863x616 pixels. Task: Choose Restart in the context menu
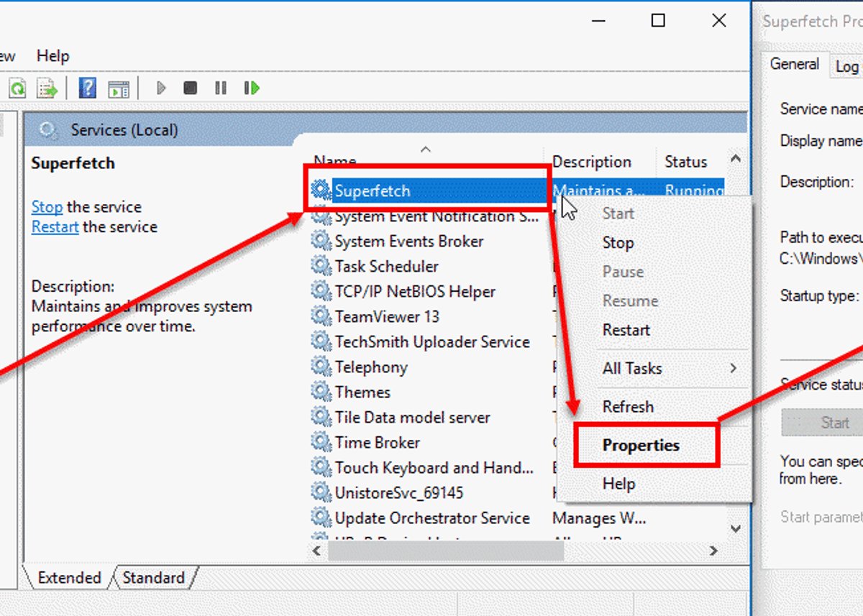[x=626, y=330]
